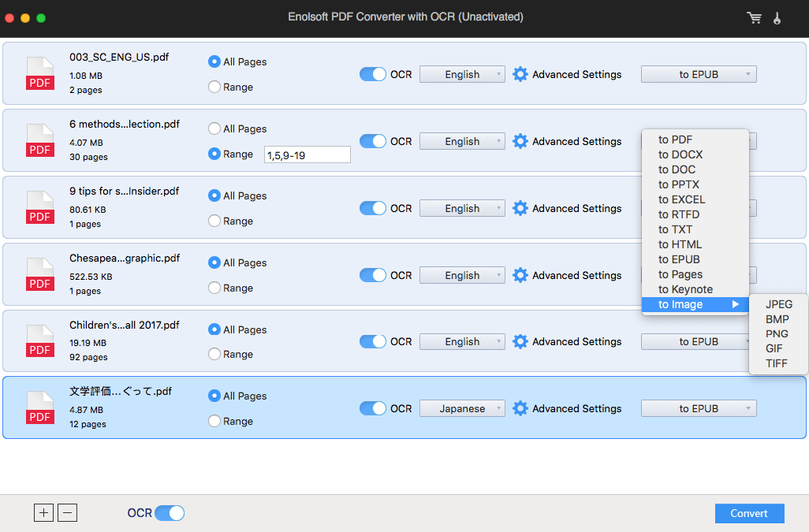Image resolution: width=809 pixels, height=532 pixels.
Task: Pick BMP from the image submenu
Action: [778, 319]
